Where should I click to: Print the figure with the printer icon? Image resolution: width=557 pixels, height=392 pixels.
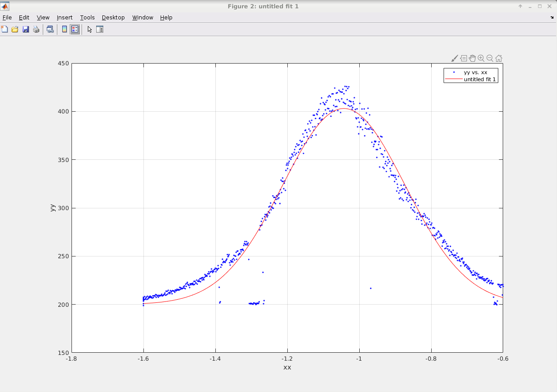[36, 30]
